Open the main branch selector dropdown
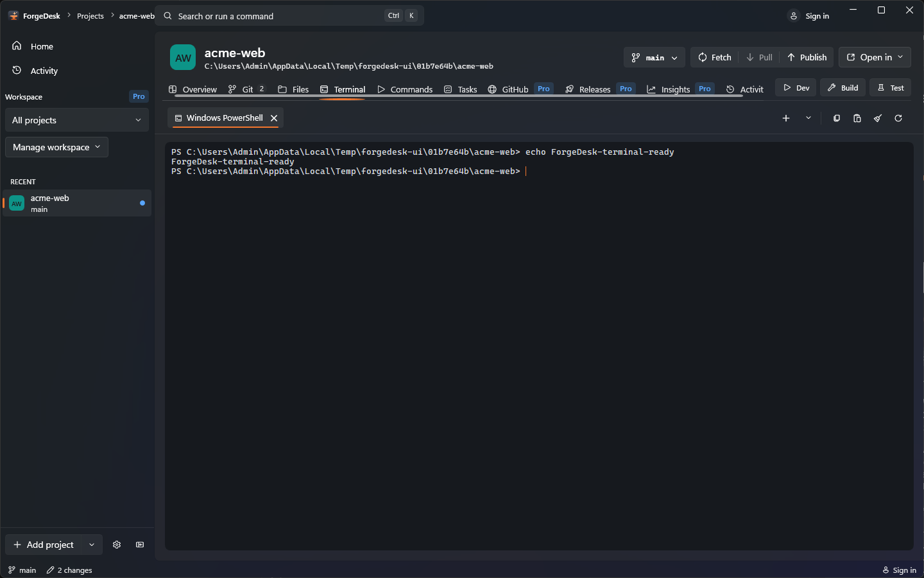 click(x=654, y=57)
